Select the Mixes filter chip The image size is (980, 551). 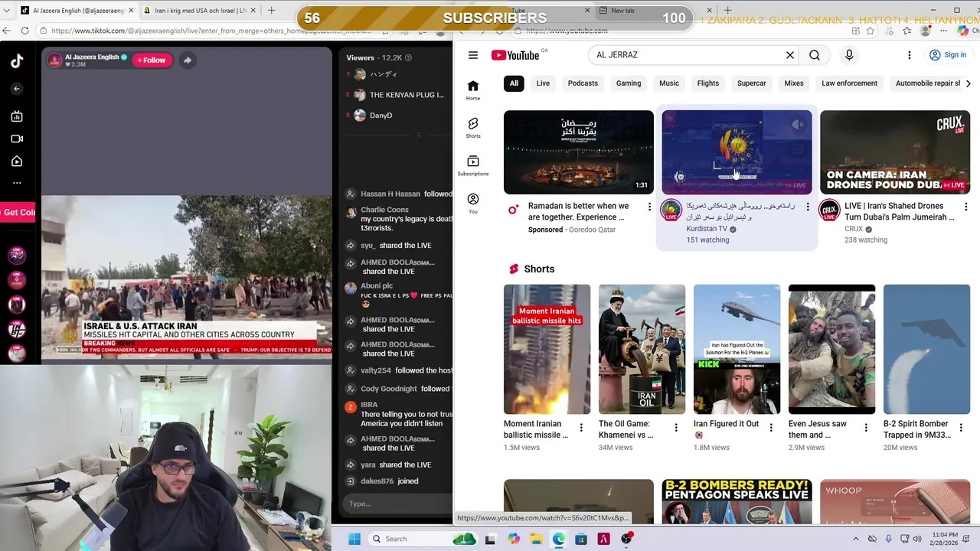coord(794,83)
